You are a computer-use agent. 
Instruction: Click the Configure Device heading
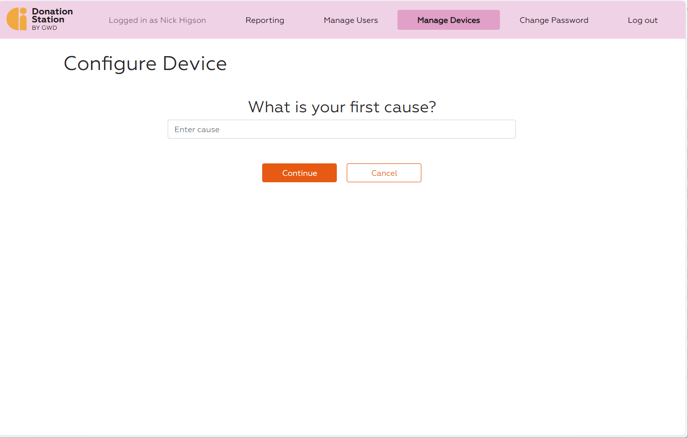coord(145,64)
